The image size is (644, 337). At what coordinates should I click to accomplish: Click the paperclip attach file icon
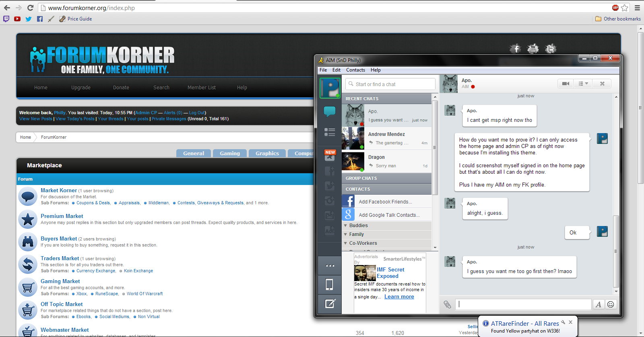[447, 304]
